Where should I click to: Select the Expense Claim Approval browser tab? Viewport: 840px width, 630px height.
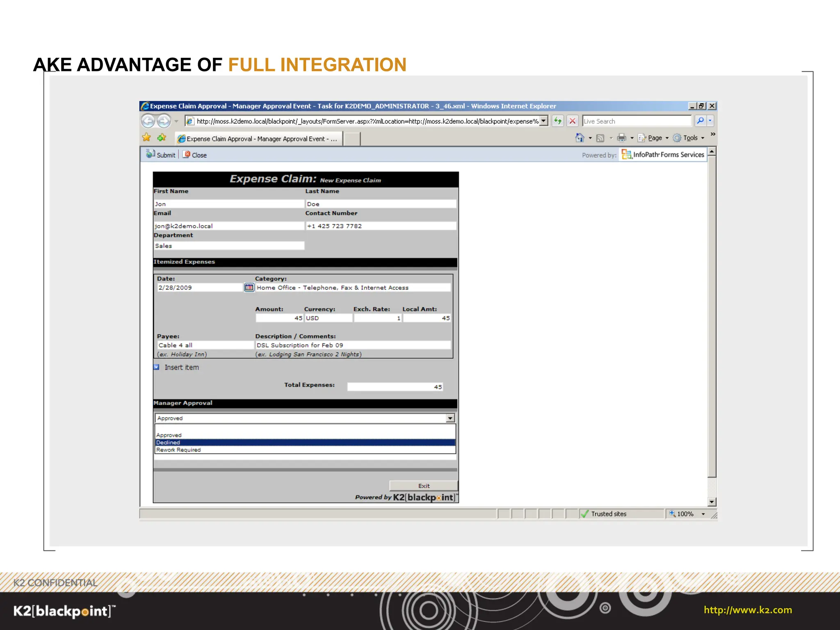pyautogui.click(x=258, y=139)
